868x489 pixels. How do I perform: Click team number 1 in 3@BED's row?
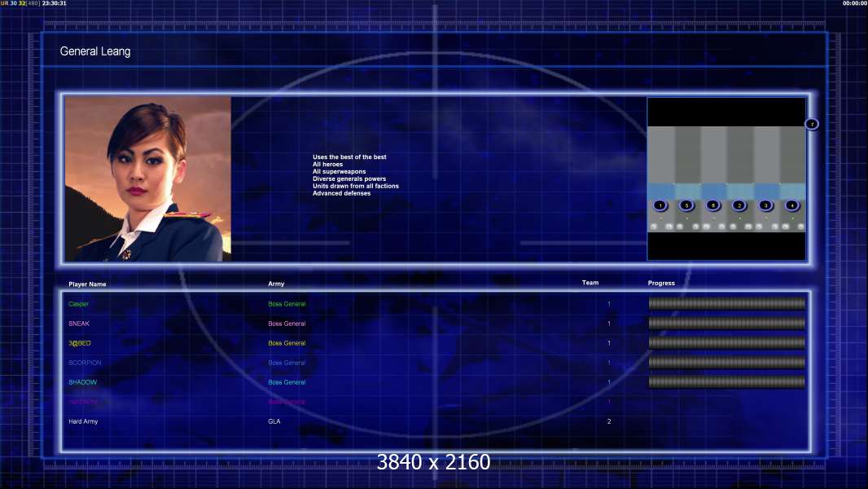click(609, 343)
